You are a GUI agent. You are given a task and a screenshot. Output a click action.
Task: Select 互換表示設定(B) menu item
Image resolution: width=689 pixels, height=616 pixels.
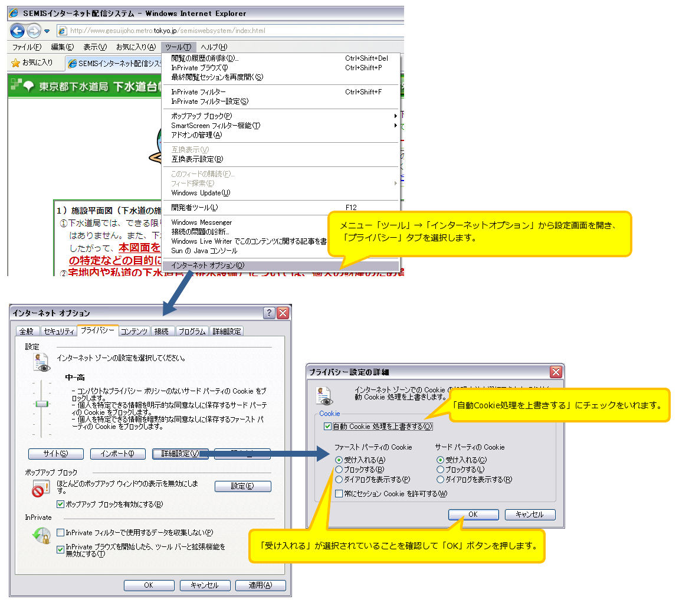point(280,159)
